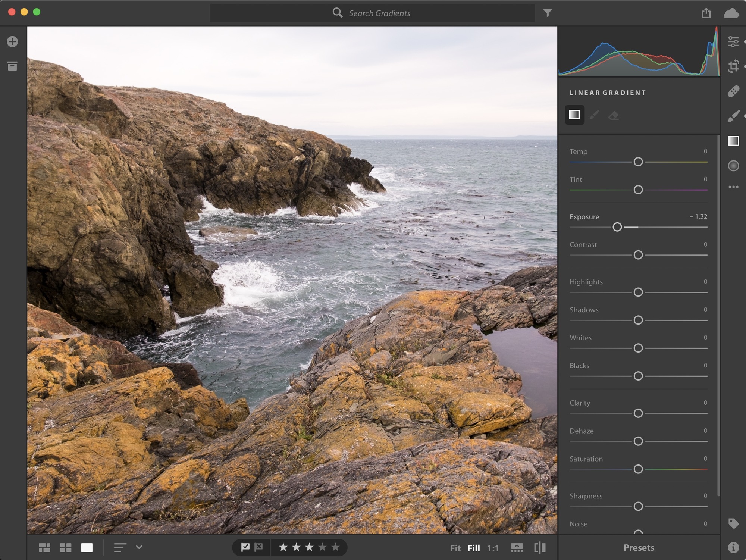
Task: Switch to single photo detail view
Action: (87, 547)
